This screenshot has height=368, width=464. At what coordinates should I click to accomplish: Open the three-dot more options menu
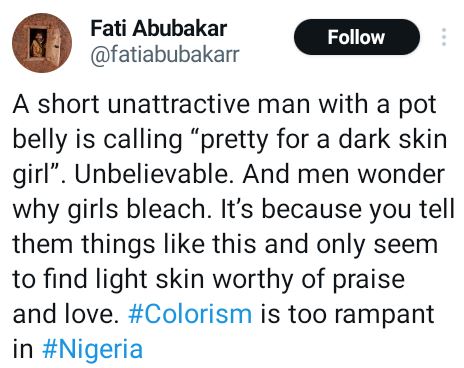[x=444, y=37]
